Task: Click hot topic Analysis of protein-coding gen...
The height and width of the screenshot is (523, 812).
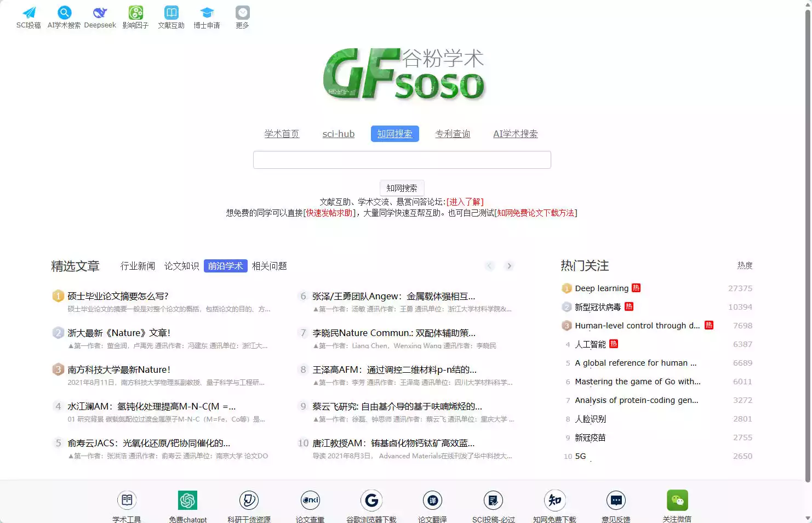Action: 637,400
